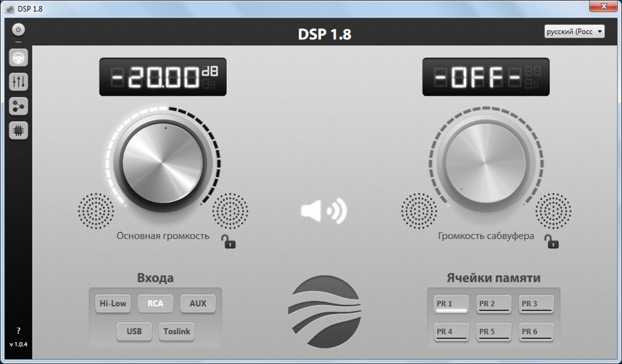The image size is (622, 364).
Task: Load memory preset PR 6
Action: click(x=536, y=332)
